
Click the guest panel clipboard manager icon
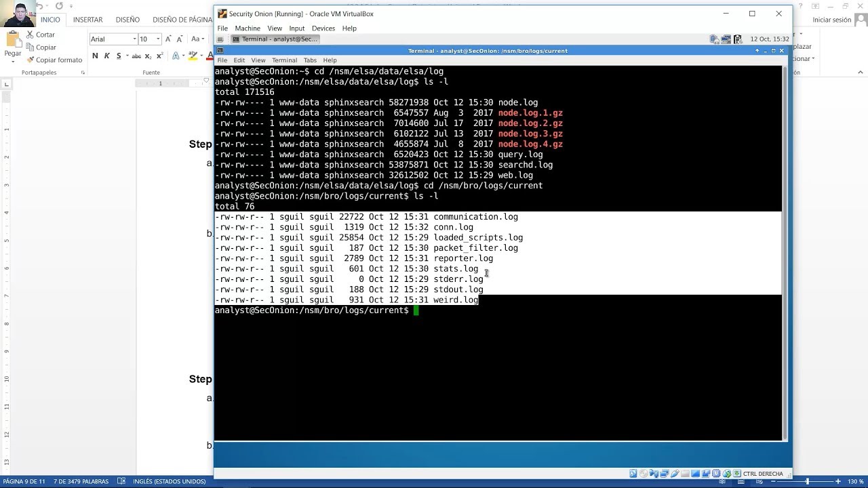tap(737, 39)
